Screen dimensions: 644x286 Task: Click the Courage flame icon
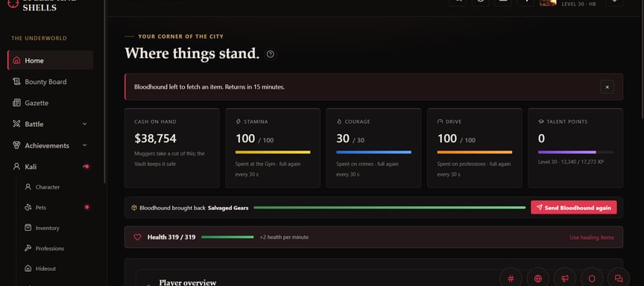coord(339,122)
